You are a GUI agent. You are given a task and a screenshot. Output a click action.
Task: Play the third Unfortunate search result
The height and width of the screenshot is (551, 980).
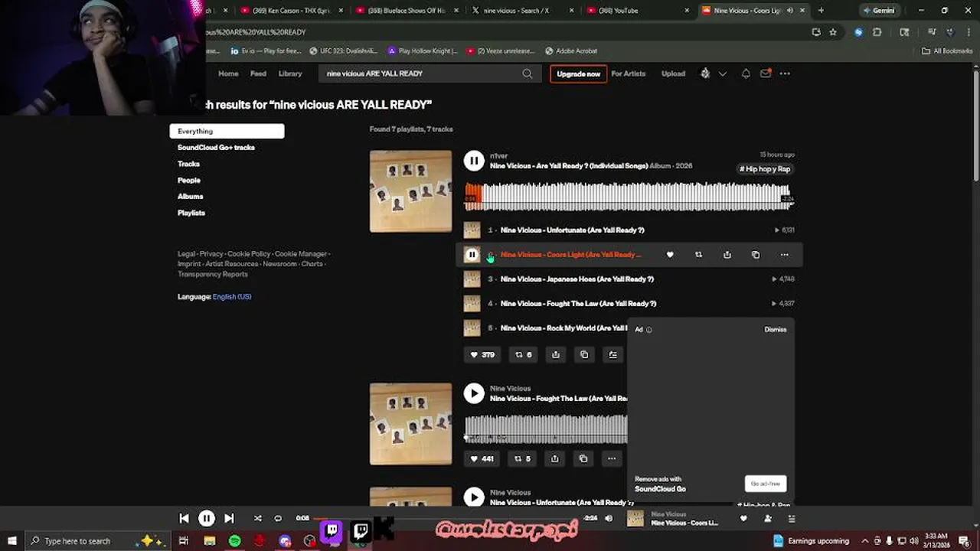474,497
